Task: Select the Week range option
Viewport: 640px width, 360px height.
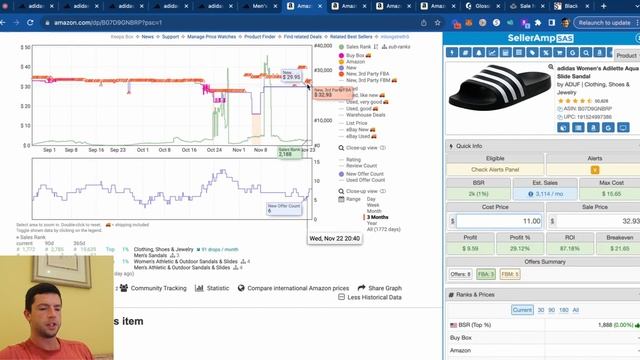Action: tap(373, 205)
